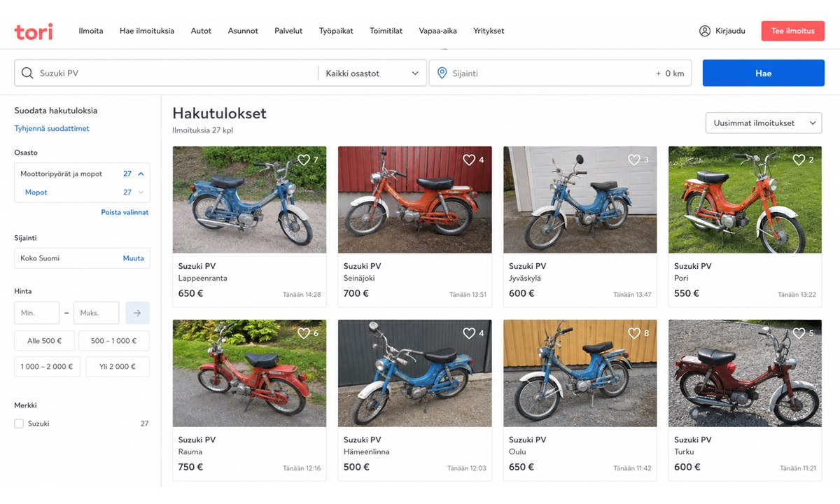Click the location pin icon
The height and width of the screenshot is (504, 840).
point(442,73)
